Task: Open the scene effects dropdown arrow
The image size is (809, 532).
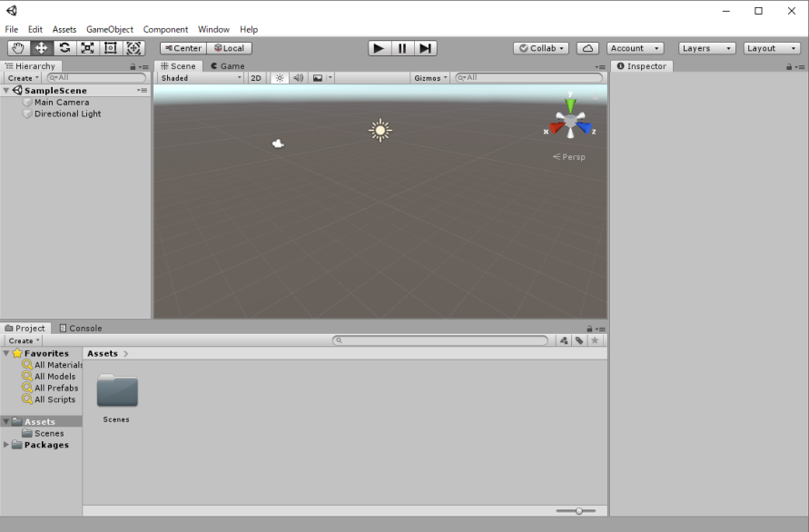Action: [331, 78]
